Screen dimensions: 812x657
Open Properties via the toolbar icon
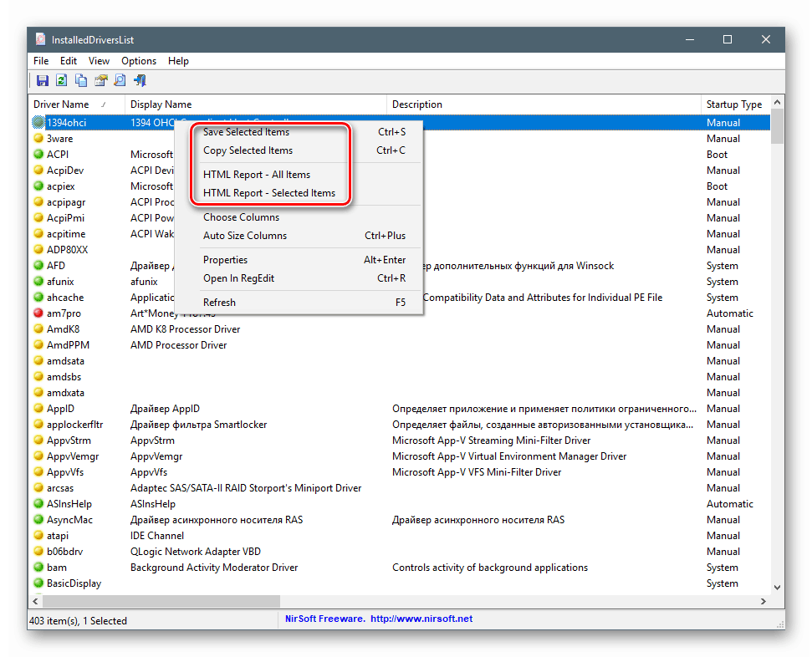point(100,81)
